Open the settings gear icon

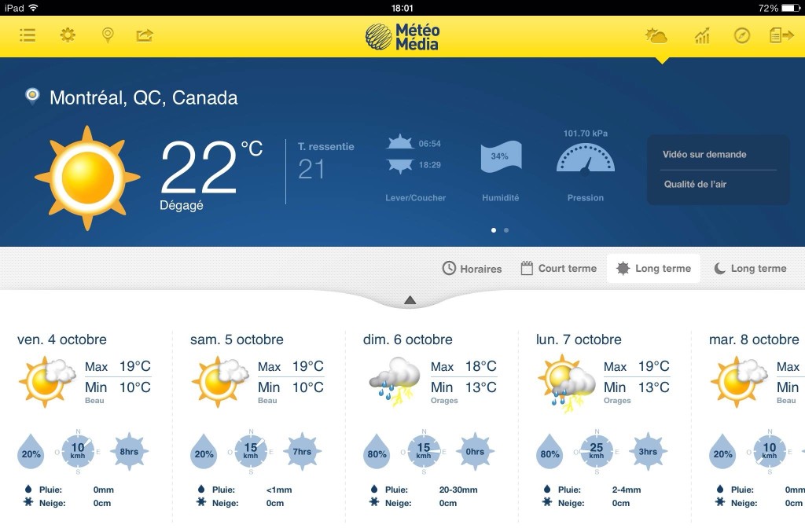coord(68,35)
